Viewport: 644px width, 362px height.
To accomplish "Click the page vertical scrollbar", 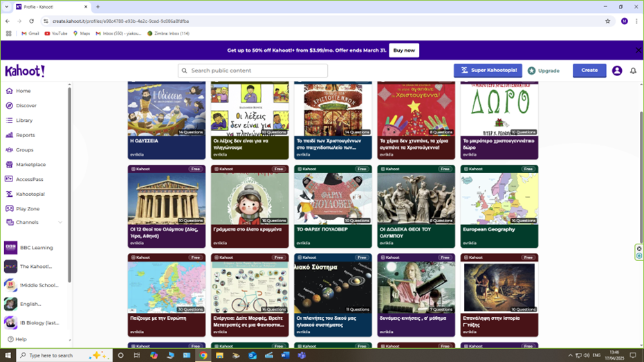I will pos(641,177).
